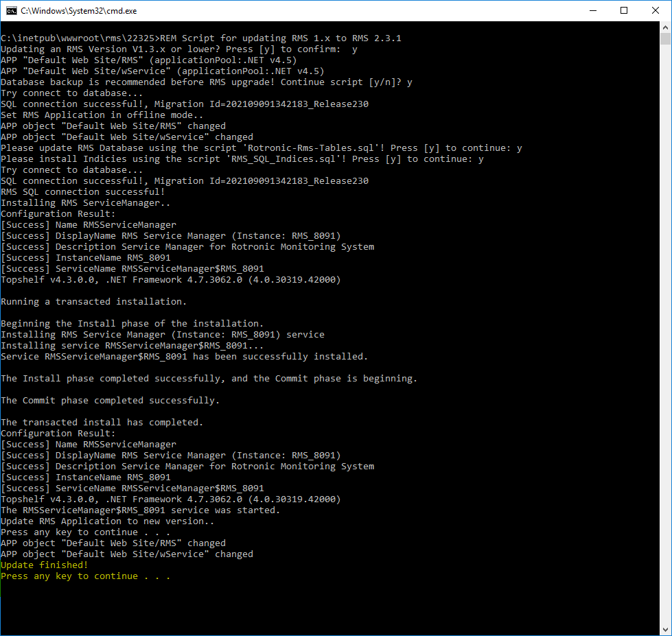672x636 pixels.
Task: Click the line 'Update RMS Application to new version..'
Action: pos(107,521)
